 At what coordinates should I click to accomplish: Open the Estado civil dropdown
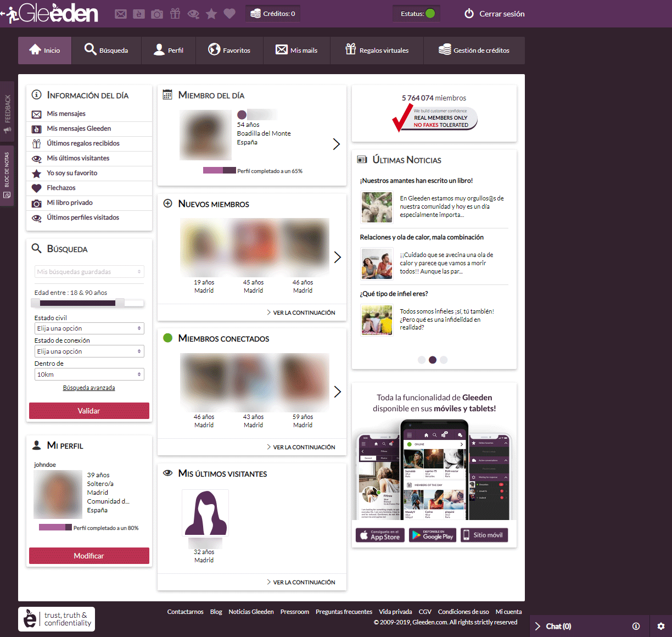(89, 328)
